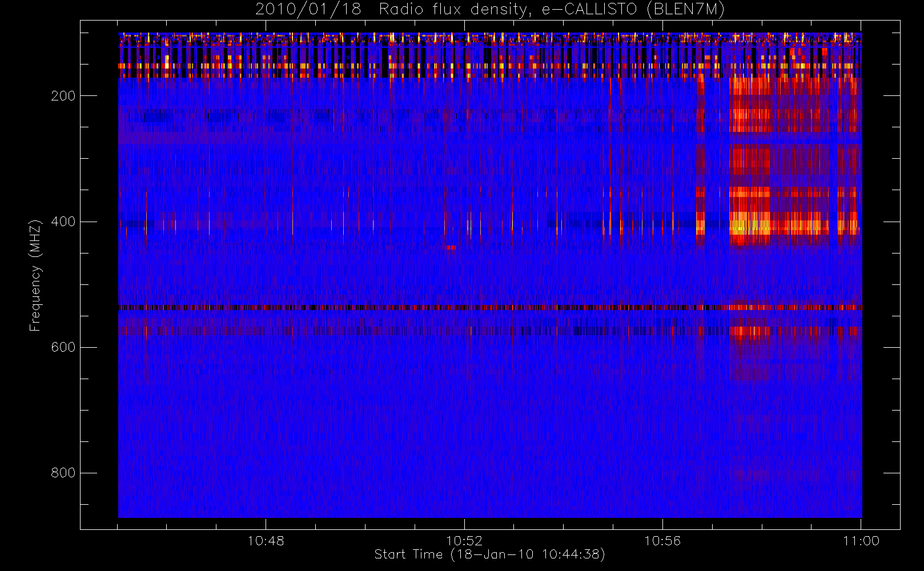Click the 'Start Time' x-axis label
The image size is (924, 571).
(x=489, y=554)
